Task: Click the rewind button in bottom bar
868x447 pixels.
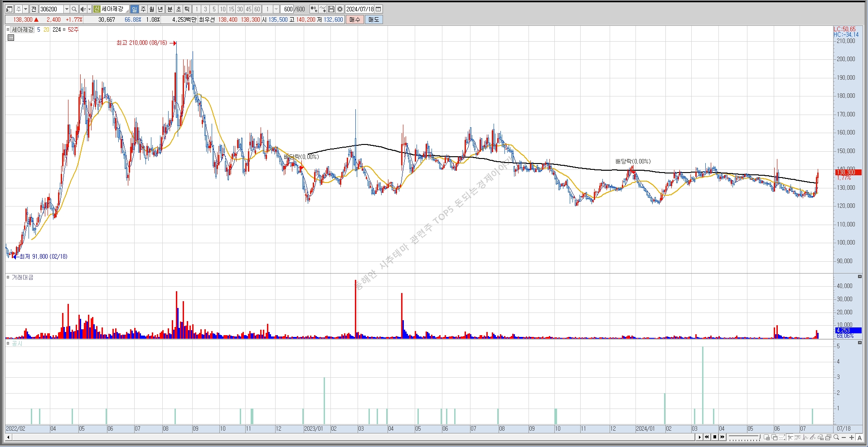Action: (x=707, y=437)
